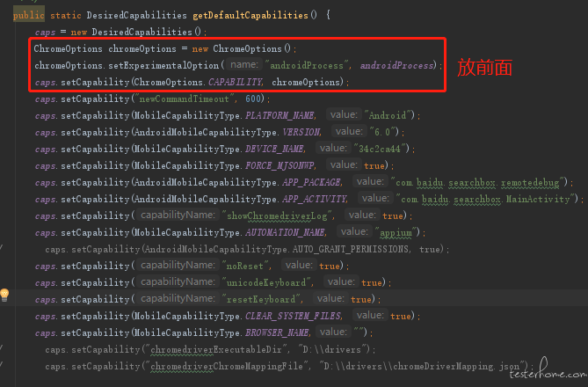Viewport: 588px width, 387px height.
Task: Click the yellow lightbulb intention icon
Action: click(4, 295)
